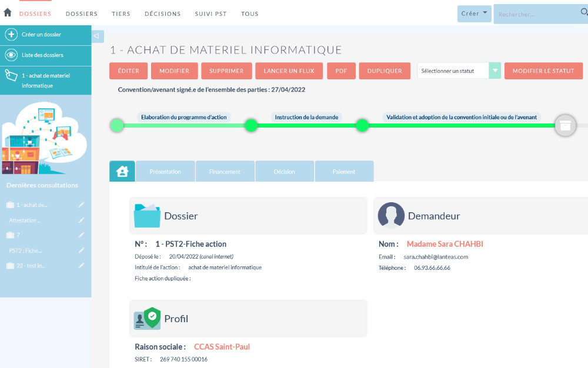The image size is (588, 368).
Task: Click the plus icon for Créer un dossier
Action: click(x=11, y=35)
